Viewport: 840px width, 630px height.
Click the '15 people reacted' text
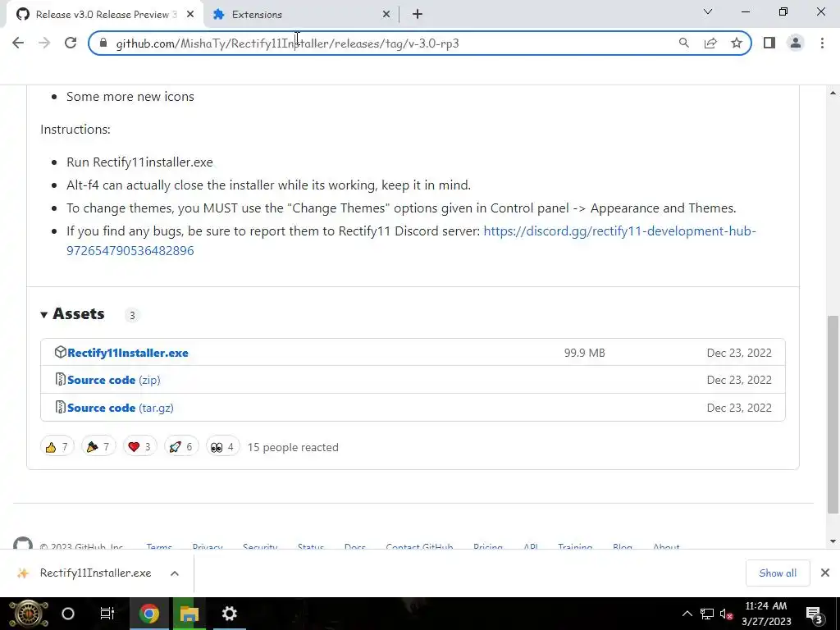(x=293, y=447)
